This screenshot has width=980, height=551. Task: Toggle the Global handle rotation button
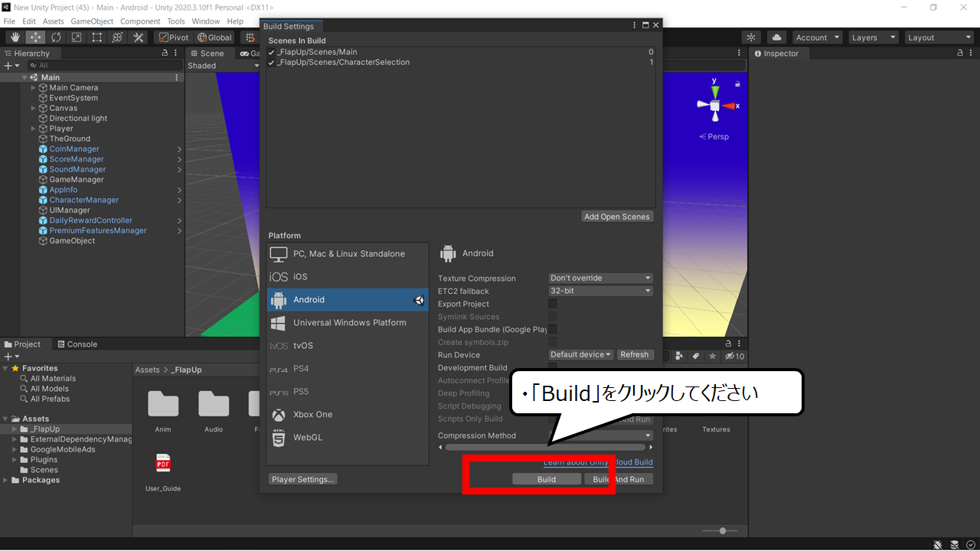[x=214, y=37]
